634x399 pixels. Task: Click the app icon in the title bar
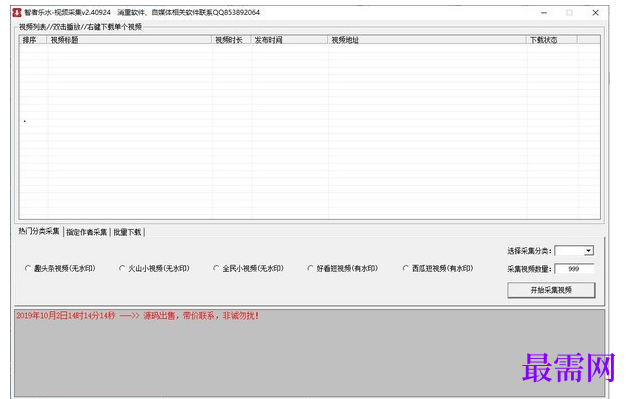tap(17, 13)
